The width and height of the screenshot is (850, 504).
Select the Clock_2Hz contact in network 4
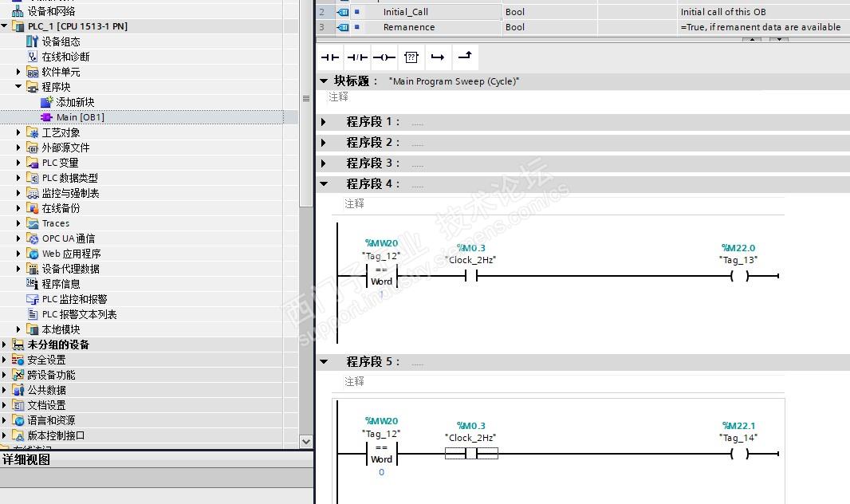(471, 276)
